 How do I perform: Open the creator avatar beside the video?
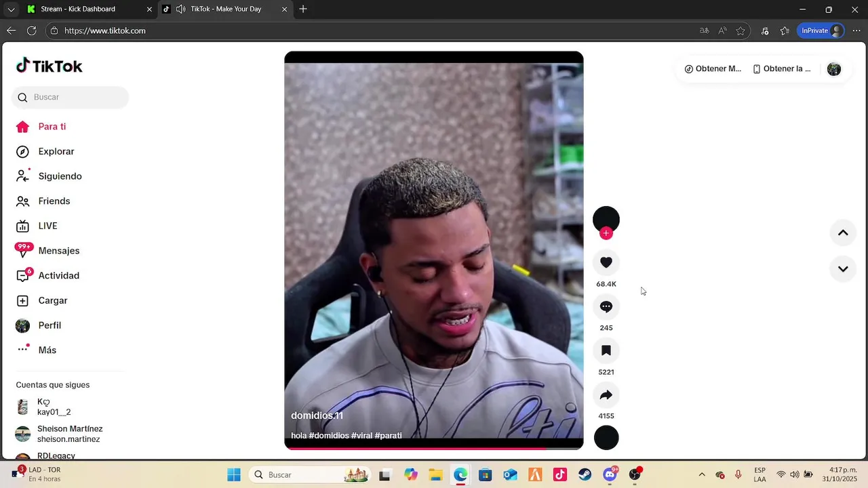pyautogui.click(x=606, y=219)
